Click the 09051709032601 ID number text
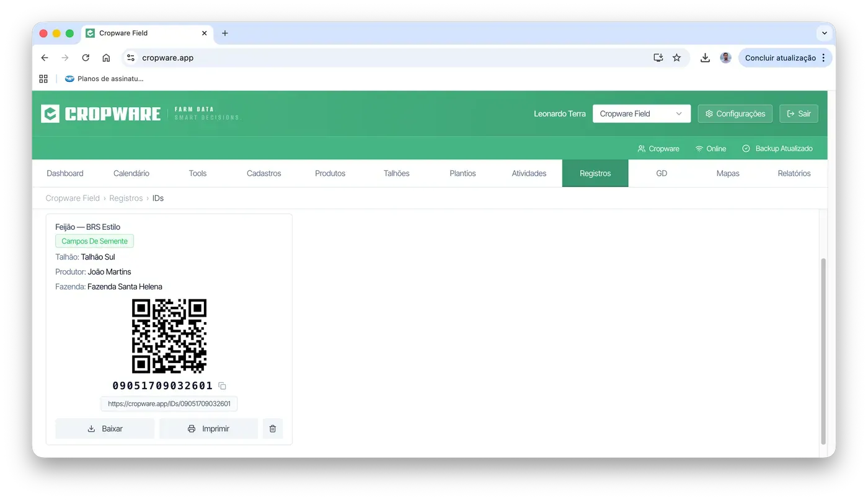 pos(162,386)
